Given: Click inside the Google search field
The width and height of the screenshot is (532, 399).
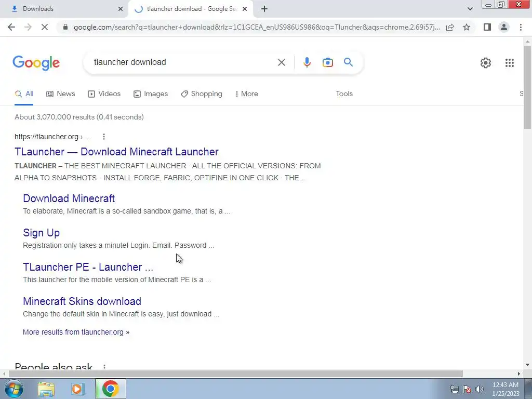Looking at the screenshot, I should [x=183, y=62].
